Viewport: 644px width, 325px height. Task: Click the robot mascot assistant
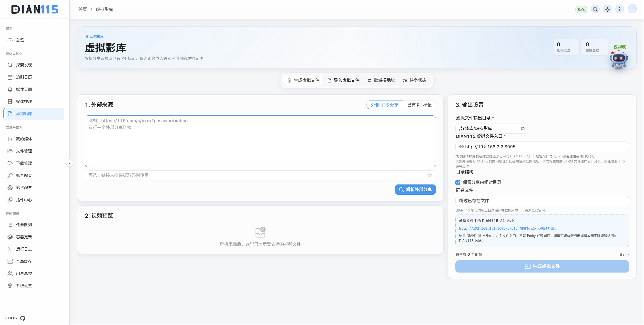(x=619, y=60)
